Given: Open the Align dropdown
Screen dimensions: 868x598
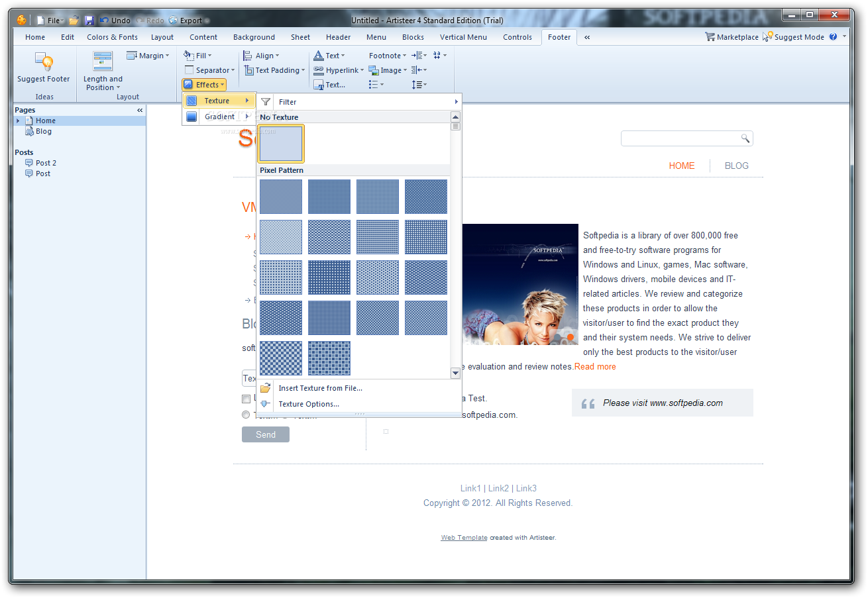Looking at the screenshot, I should (262, 56).
